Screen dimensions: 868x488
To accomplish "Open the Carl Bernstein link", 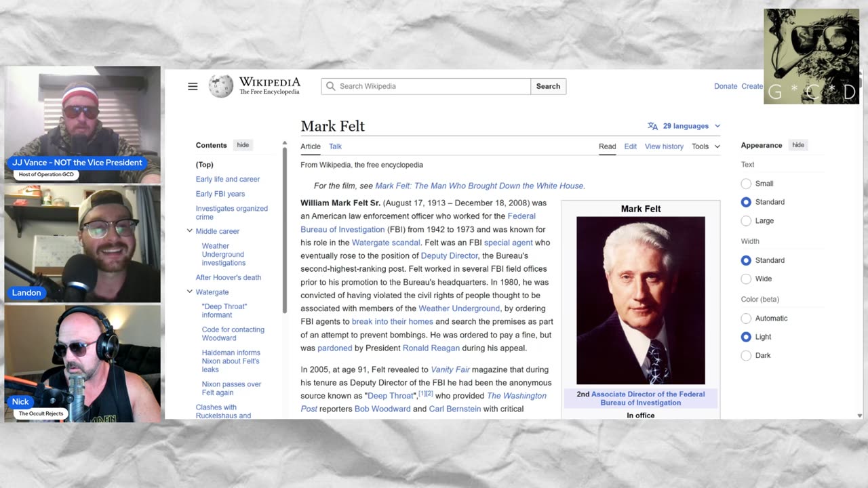I will tap(455, 409).
